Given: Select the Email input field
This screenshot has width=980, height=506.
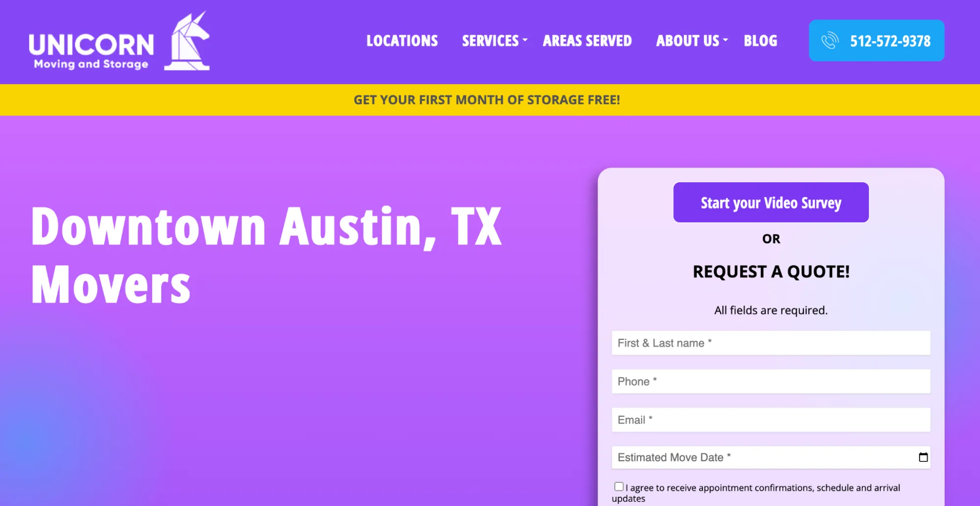Looking at the screenshot, I should coord(771,419).
